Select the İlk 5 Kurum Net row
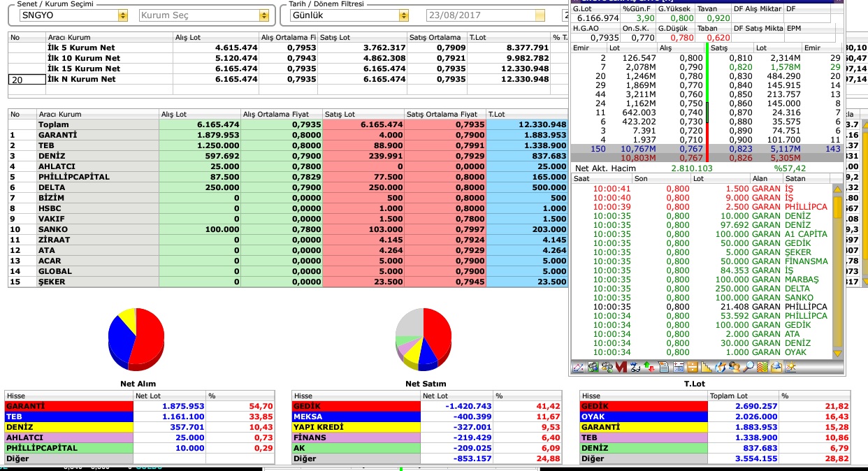 click(287, 48)
